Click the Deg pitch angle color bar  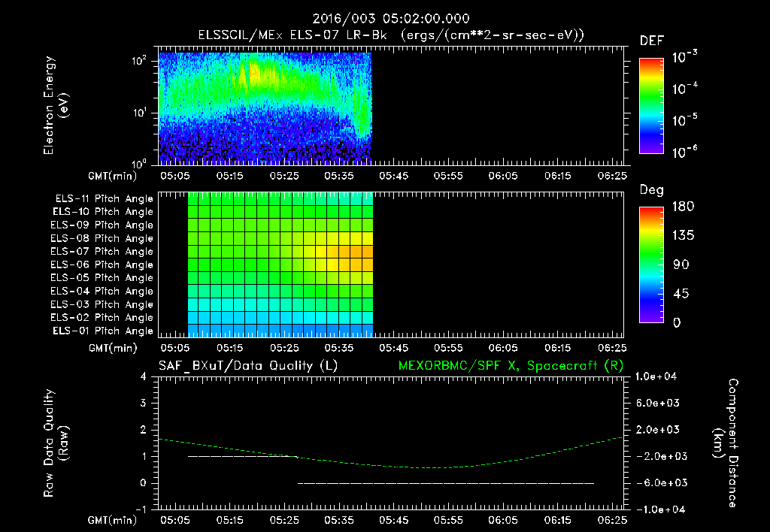click(651, 264)
